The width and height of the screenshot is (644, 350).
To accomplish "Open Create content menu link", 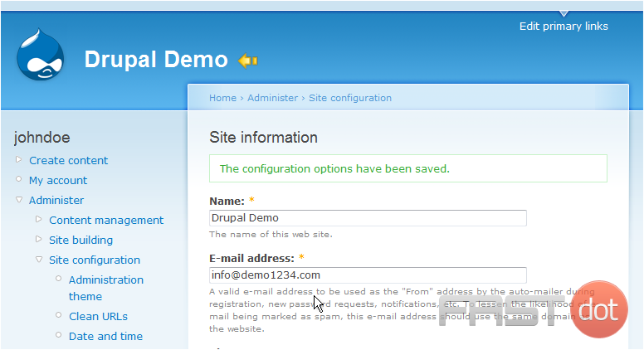I will (x=69, y=160).
